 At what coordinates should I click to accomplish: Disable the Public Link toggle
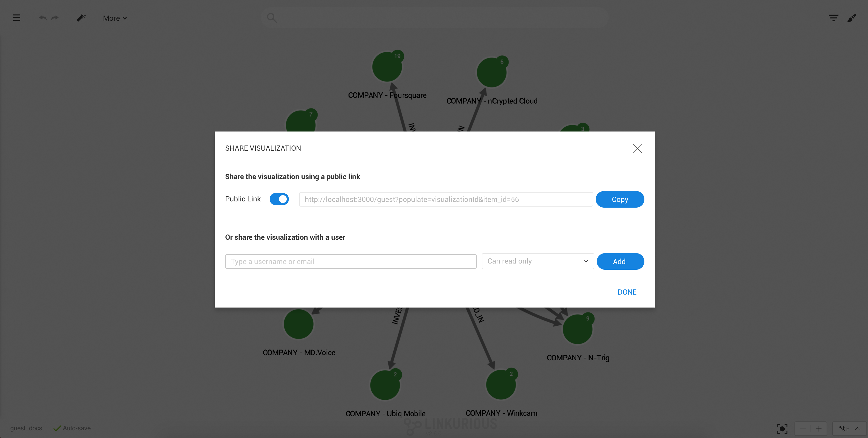coord(279,199)
